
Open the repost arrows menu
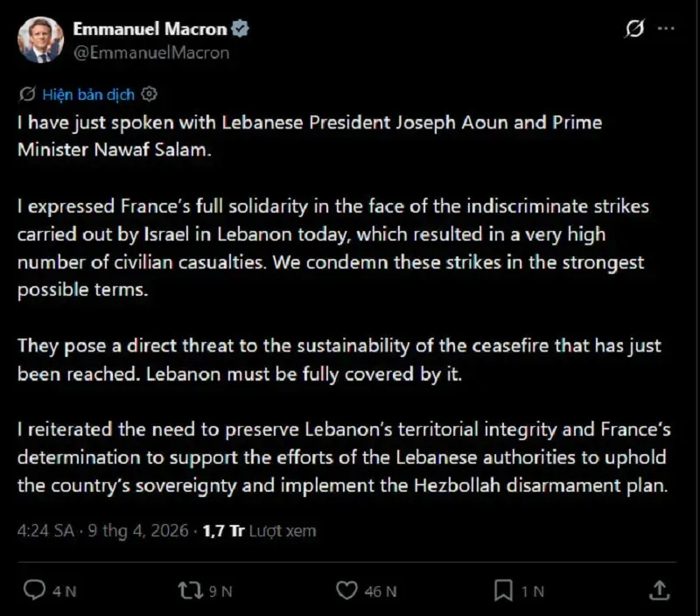[x=190, y=591]
